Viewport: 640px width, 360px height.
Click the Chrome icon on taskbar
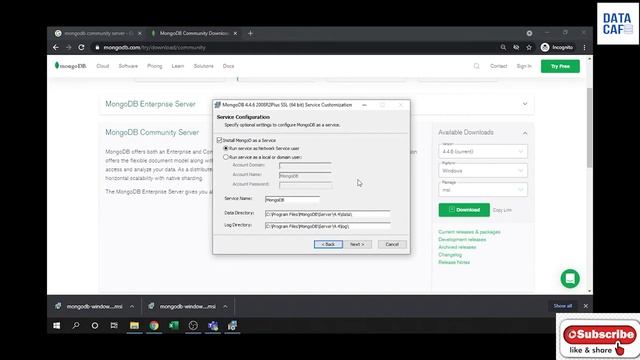(x=154, y=325)
